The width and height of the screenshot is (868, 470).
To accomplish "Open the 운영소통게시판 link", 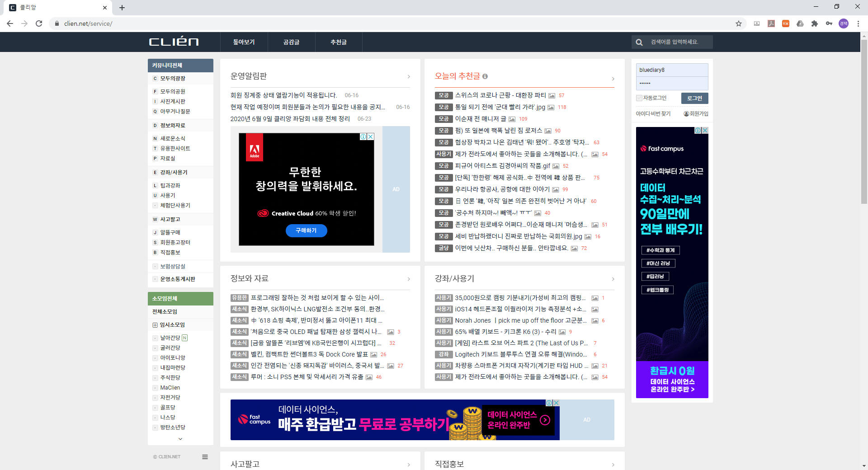I will 178,279.
